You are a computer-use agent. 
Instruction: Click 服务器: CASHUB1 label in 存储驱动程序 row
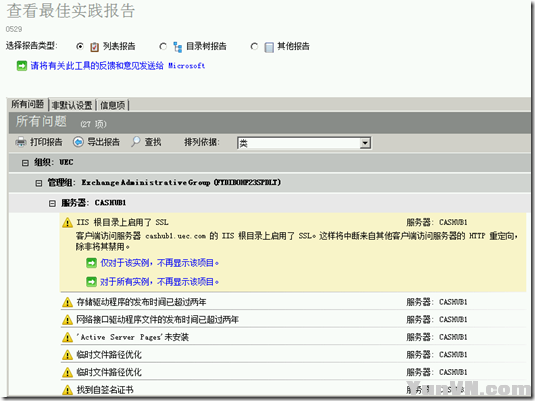coord(437,302)
